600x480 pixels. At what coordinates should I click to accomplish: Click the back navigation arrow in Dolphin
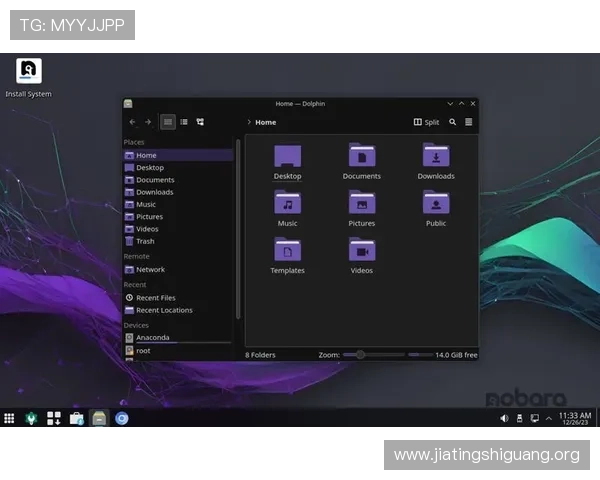132,122
